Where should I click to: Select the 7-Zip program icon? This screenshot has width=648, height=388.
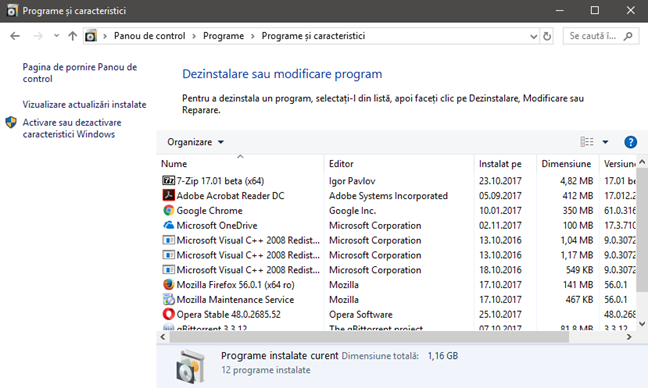pyautogui.click(x=168, y=181)
